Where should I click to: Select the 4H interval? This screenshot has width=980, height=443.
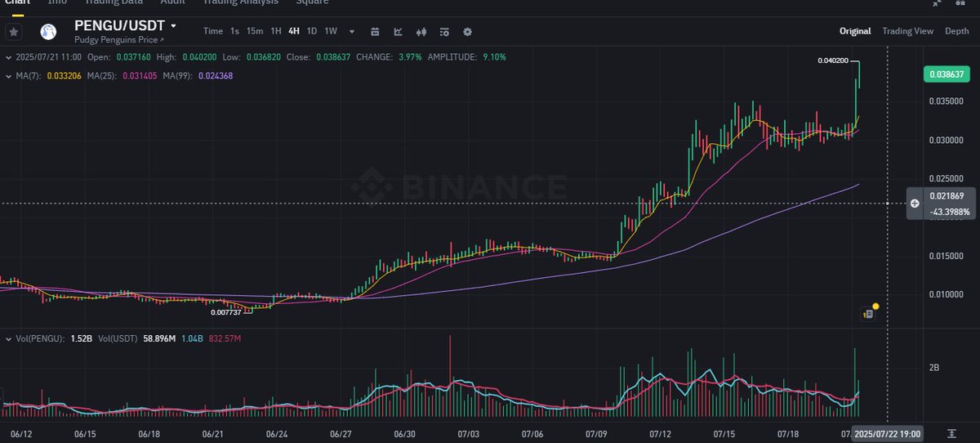(294, 31)
